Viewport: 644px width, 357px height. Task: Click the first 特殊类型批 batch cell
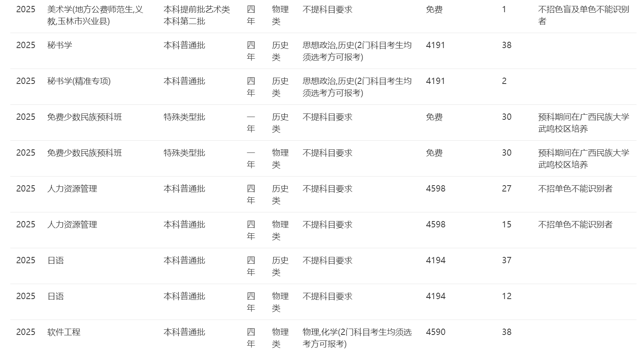(x=184, y=117)
